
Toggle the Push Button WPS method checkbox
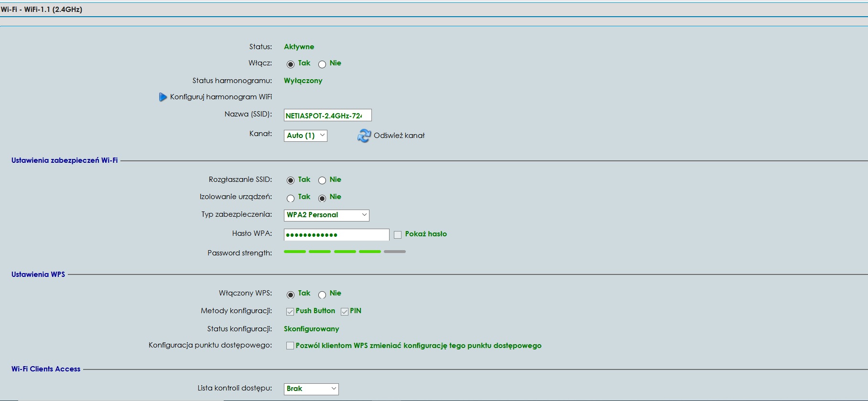[290, 312]
